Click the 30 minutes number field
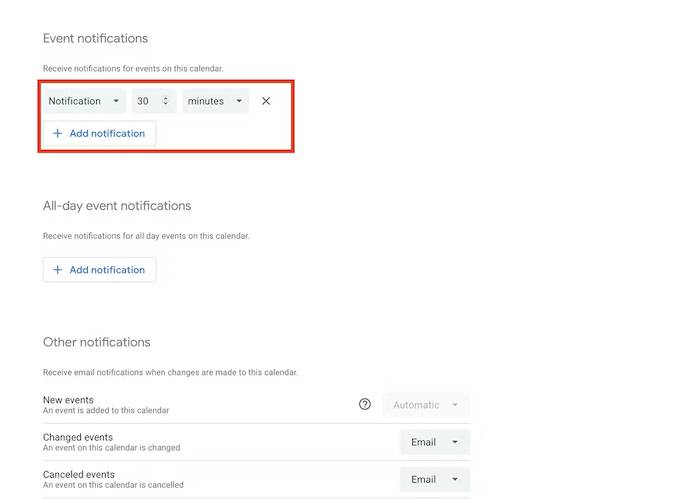700x499 pixels. [154, 101]
